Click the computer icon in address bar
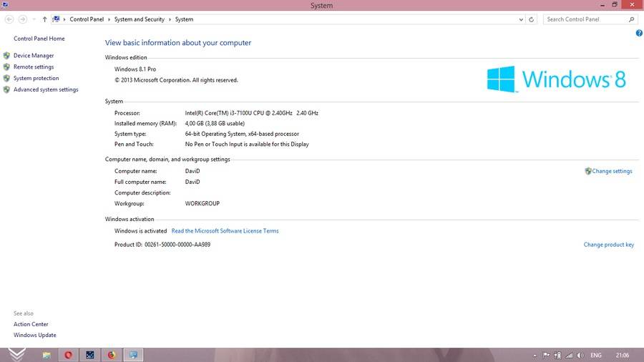 click(x=57, y=19)
